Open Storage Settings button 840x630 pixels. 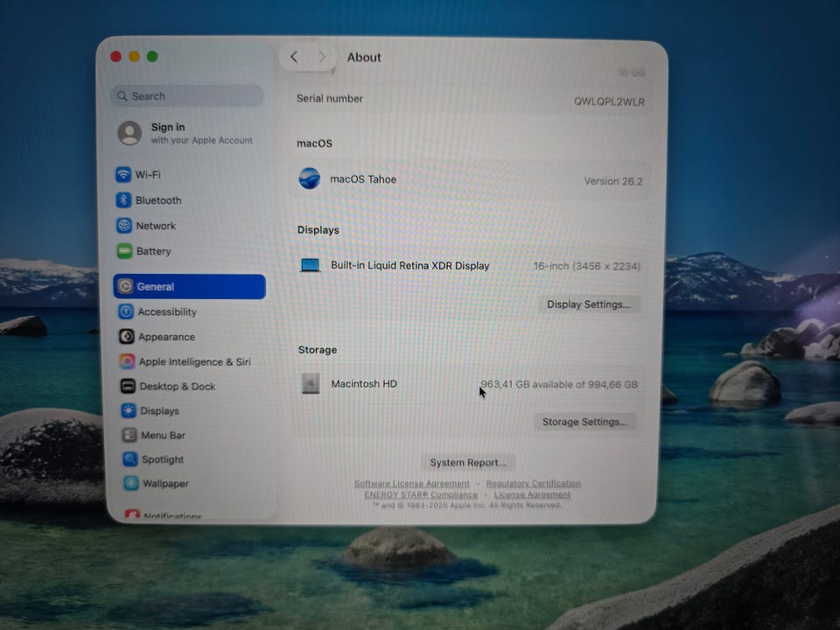point(584,422)
